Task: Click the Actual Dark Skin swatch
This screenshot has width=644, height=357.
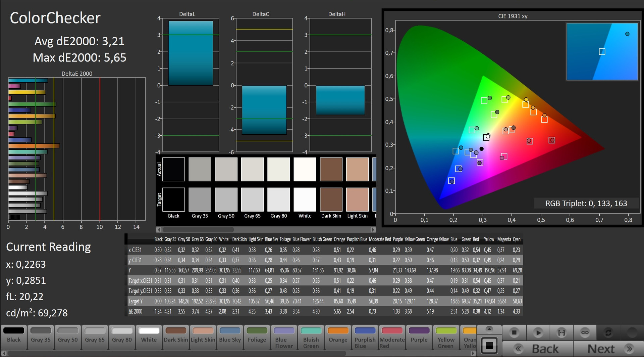Action: pyautogui.click(x=331, y=169)
